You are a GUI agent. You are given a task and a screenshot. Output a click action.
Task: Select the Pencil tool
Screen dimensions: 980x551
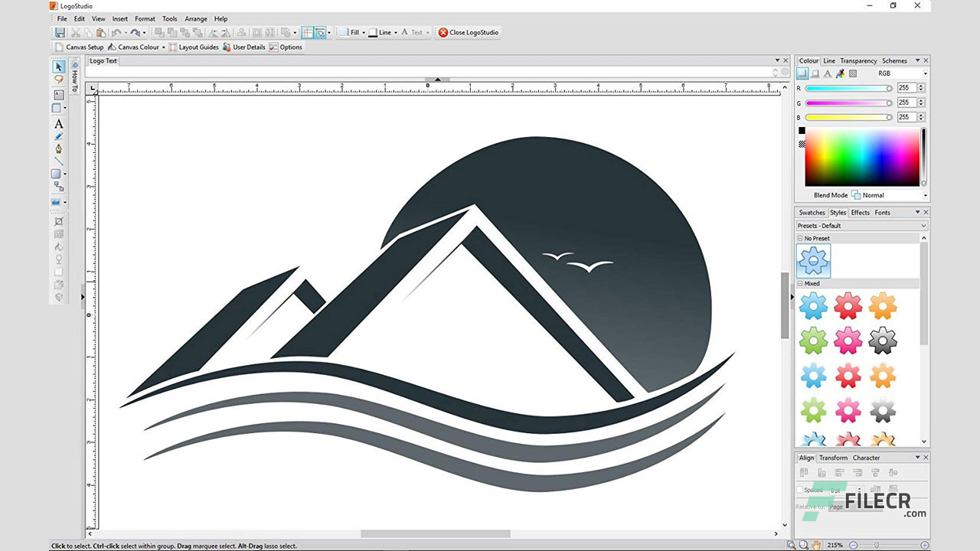58,136
